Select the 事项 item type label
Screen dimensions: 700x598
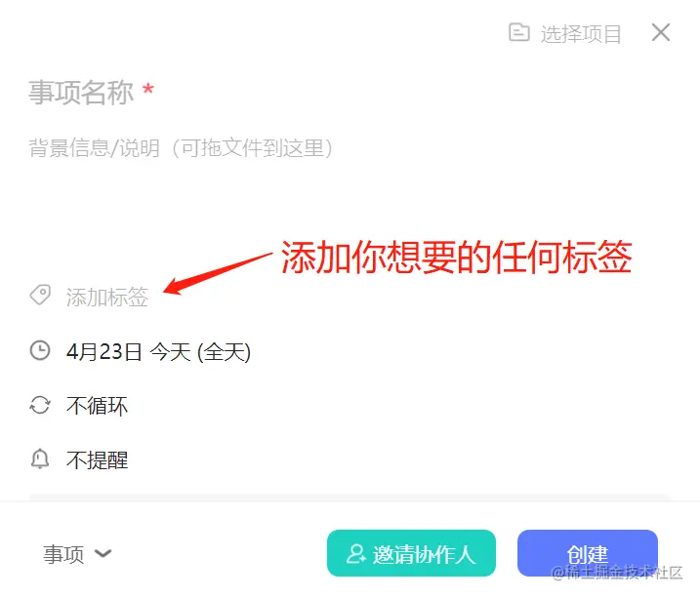[x=63, y=554]
